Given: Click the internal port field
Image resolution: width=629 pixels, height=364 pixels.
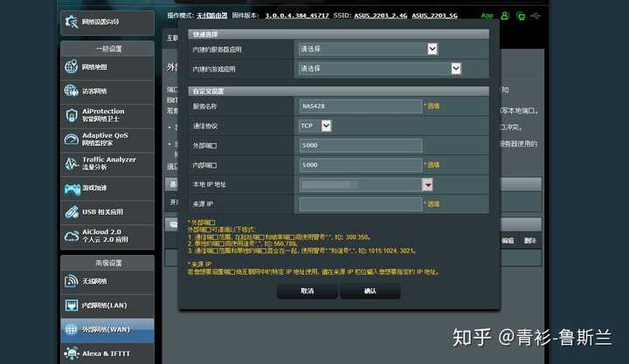Looking at the screenshot, I should (360, 165).
